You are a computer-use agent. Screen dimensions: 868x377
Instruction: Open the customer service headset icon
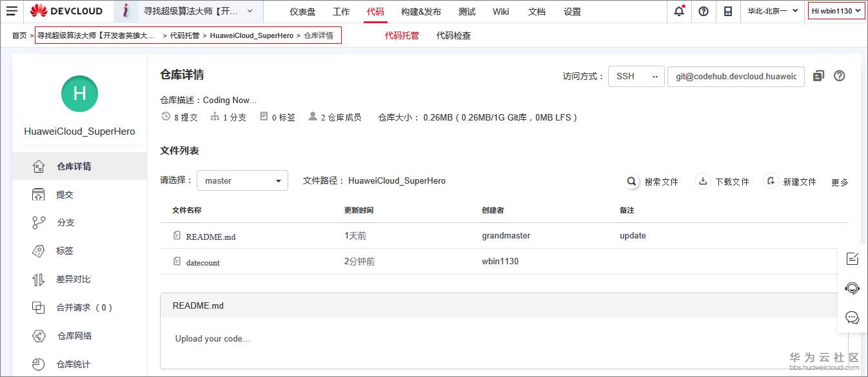[x=852, y=288]
